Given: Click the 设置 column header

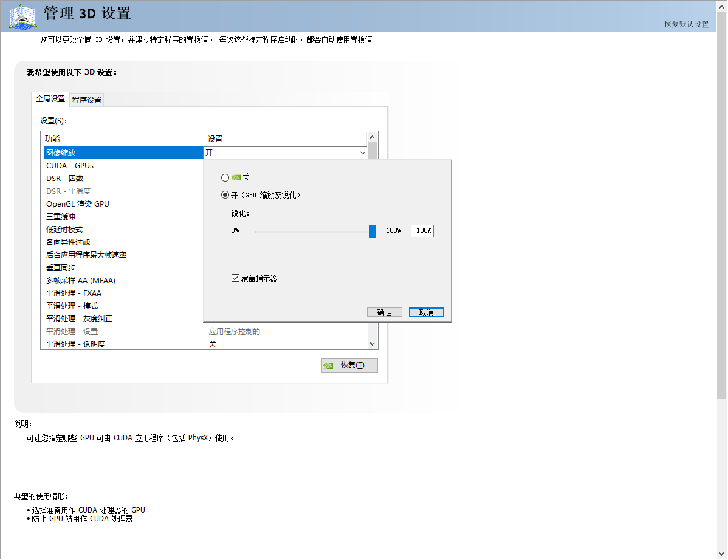Looking at the screenshot, I should (286, 138).
